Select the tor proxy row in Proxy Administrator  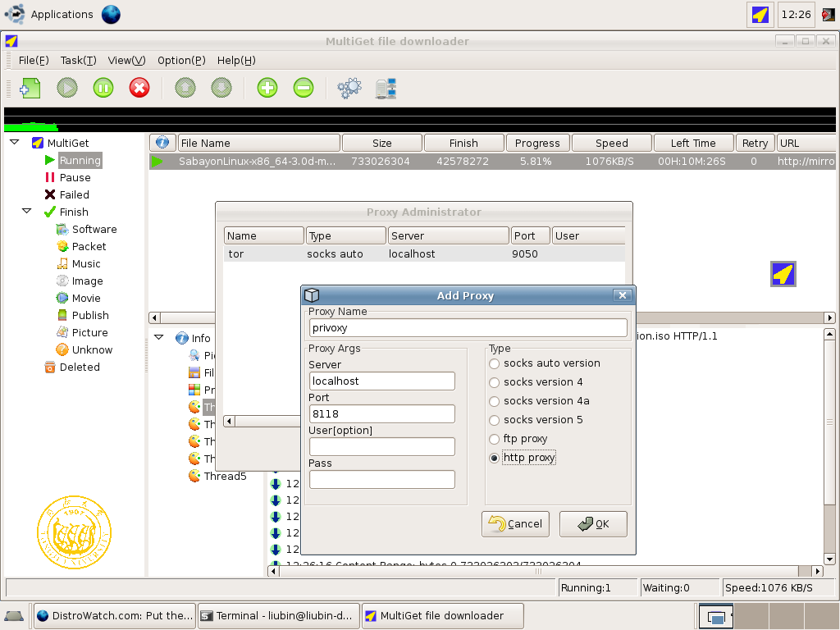pyautogui.click(x=424, y=254)
